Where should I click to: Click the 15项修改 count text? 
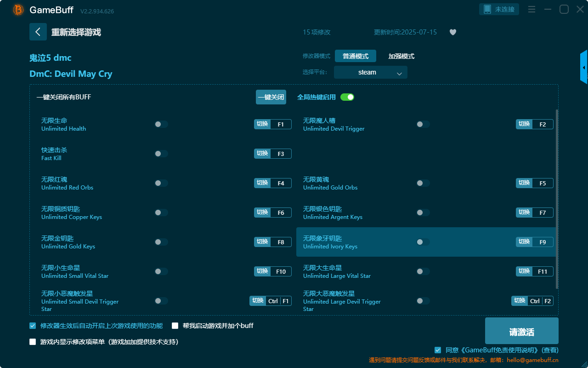pos(317,32)
